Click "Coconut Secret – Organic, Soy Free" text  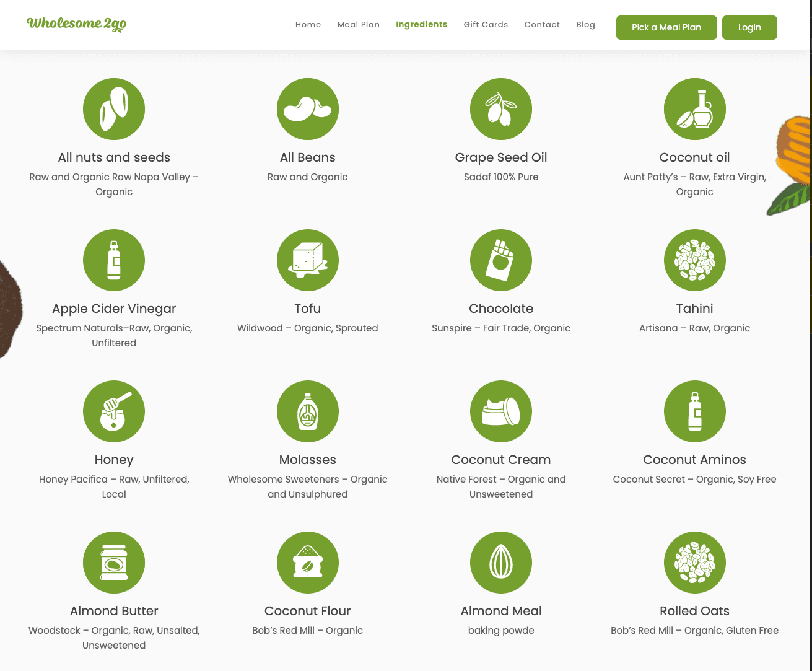coord(695,479)
